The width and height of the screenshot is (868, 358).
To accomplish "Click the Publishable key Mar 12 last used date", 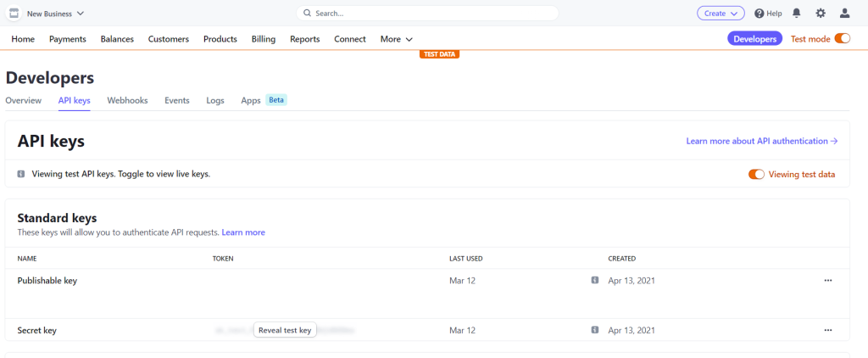I will point(462,281).
